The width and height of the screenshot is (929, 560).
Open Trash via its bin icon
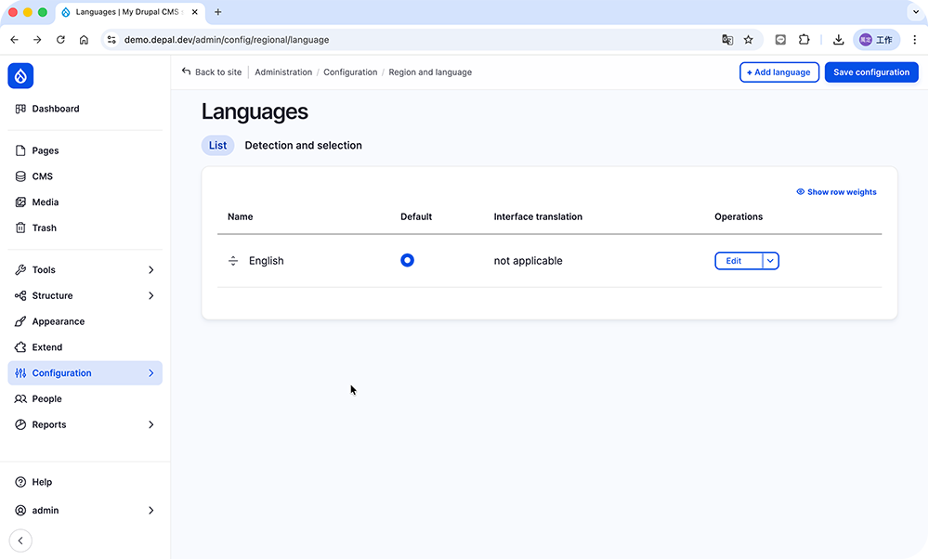click(20, 228)
